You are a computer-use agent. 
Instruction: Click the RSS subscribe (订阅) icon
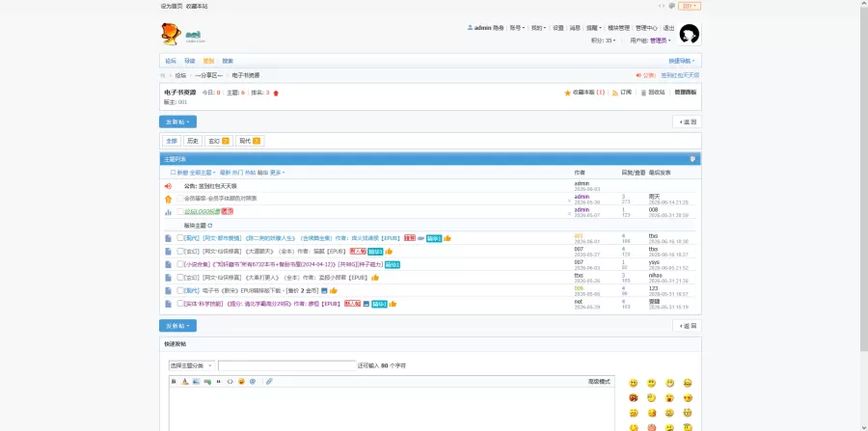614,93
